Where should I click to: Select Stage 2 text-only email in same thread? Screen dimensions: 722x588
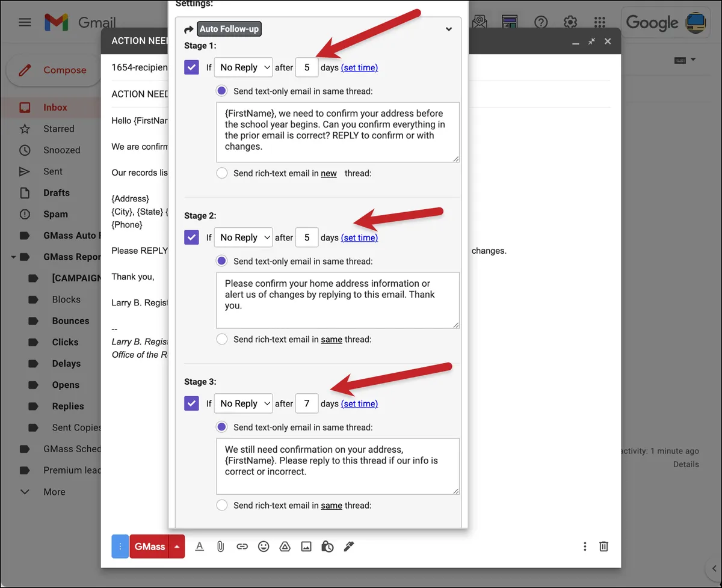click(x=222, y=262)
